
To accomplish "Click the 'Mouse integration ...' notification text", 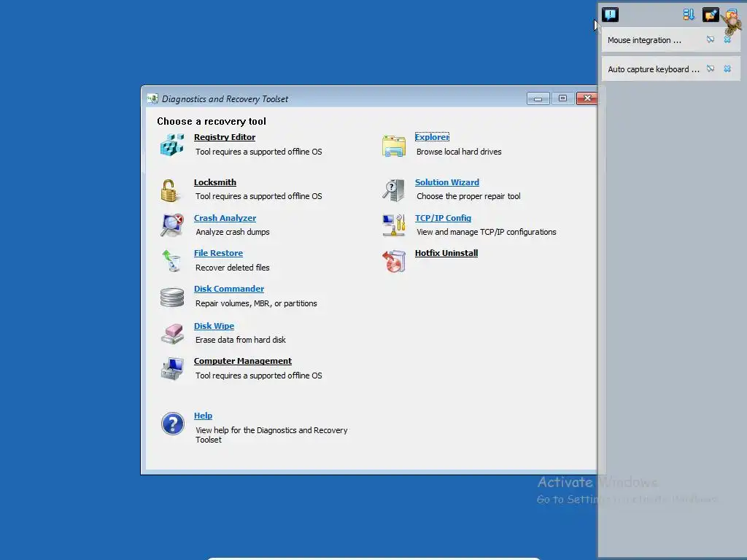I will 644,41.
